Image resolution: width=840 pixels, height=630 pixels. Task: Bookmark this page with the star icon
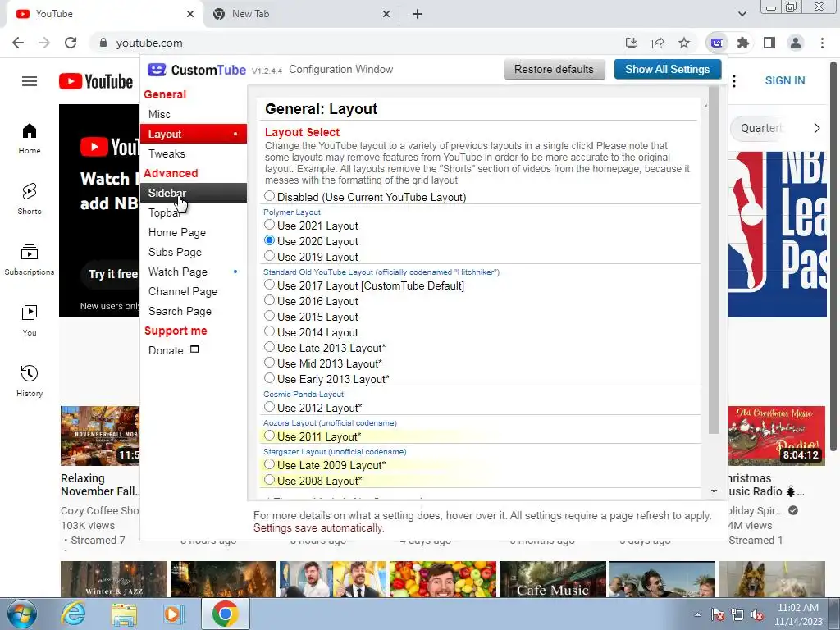[x=684, y=43]
